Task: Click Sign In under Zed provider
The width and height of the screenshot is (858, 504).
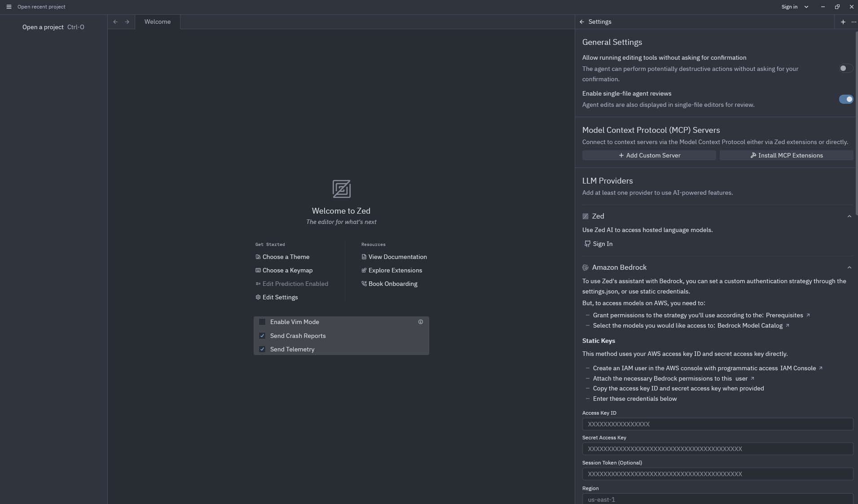Action: coord(598,244)
